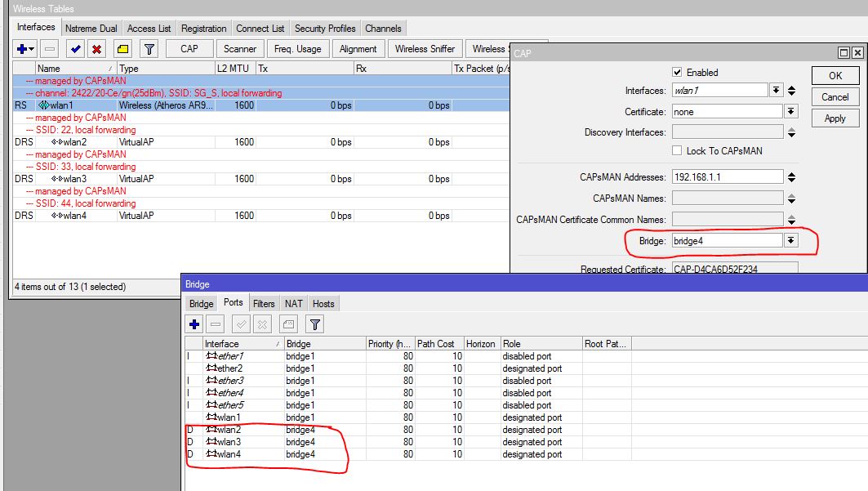Toggle the Enabled checkbox in CAP dialog
868x491 pixels.
tap(676, 73)
